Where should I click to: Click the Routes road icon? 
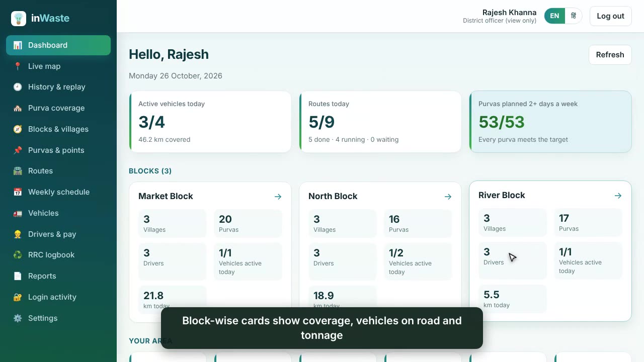click(18, 171)
